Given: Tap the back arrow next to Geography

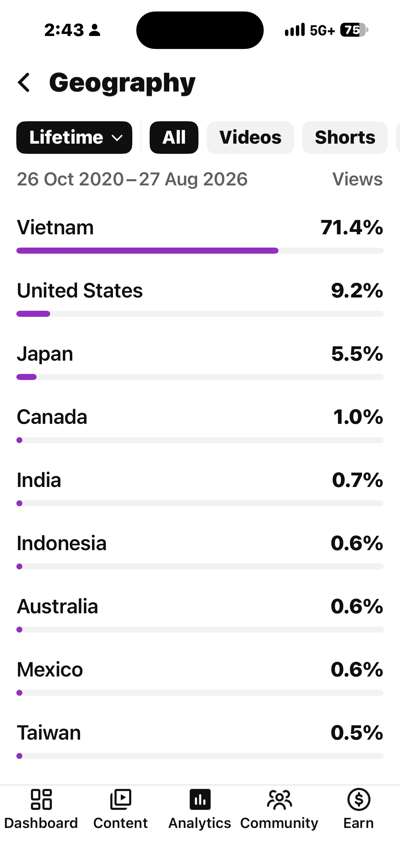Looking at the screenshot, I should 24,83.
